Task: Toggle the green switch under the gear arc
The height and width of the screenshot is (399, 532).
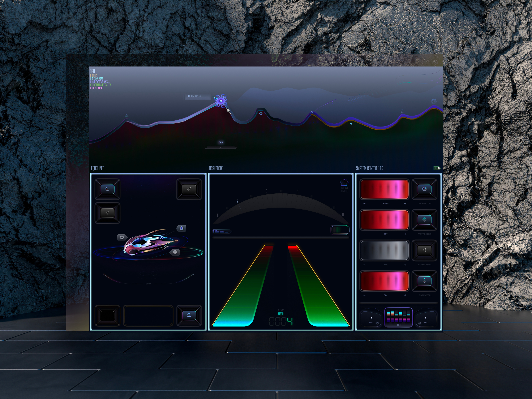Action: click(x=340, y=230)
